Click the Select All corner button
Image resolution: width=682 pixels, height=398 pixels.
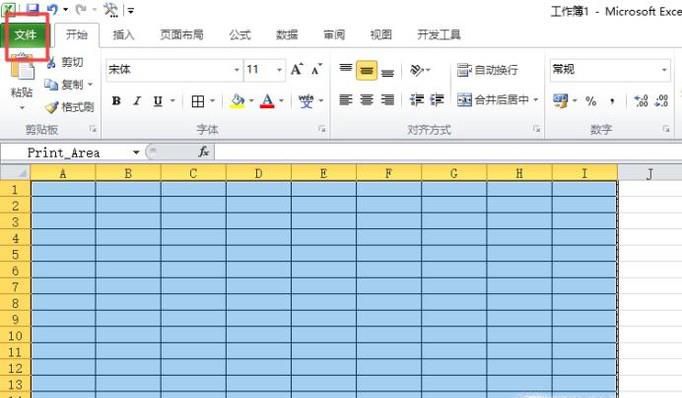[16, 173]
